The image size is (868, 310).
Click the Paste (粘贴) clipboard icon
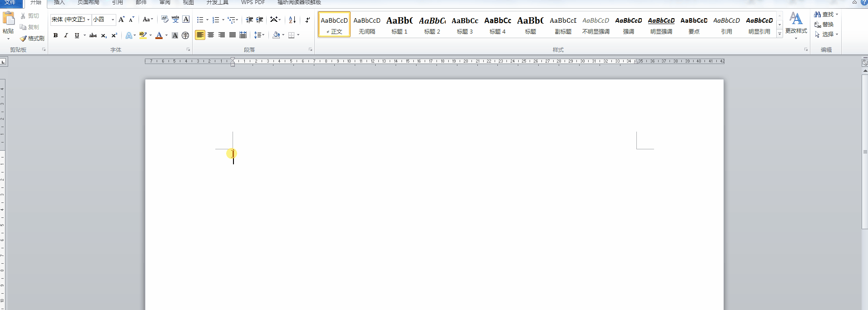(8, 19)
